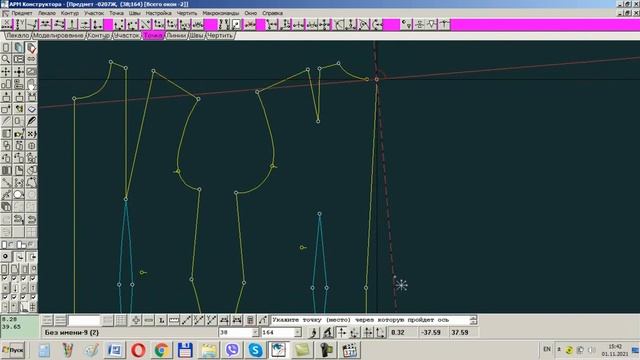This screenshot has height=360, width=640.
Task: Select the feather pen tool in left panel
Action: pos(31,121)
